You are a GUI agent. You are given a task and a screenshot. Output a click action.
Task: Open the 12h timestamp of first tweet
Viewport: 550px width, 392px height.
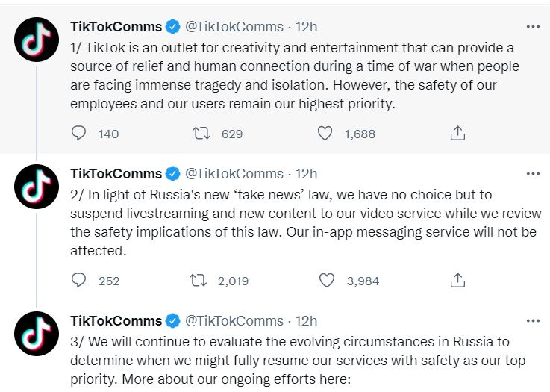click(306, 27)
